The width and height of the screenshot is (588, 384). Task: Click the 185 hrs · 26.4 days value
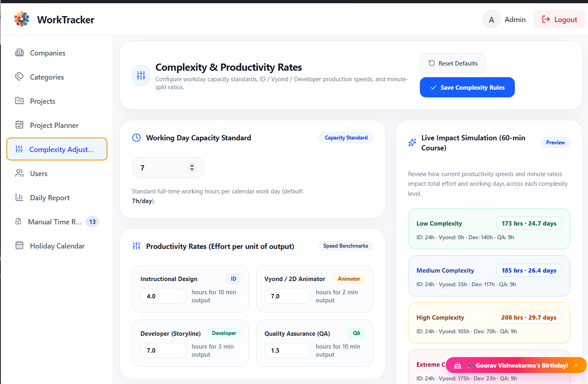pos(529,270)
